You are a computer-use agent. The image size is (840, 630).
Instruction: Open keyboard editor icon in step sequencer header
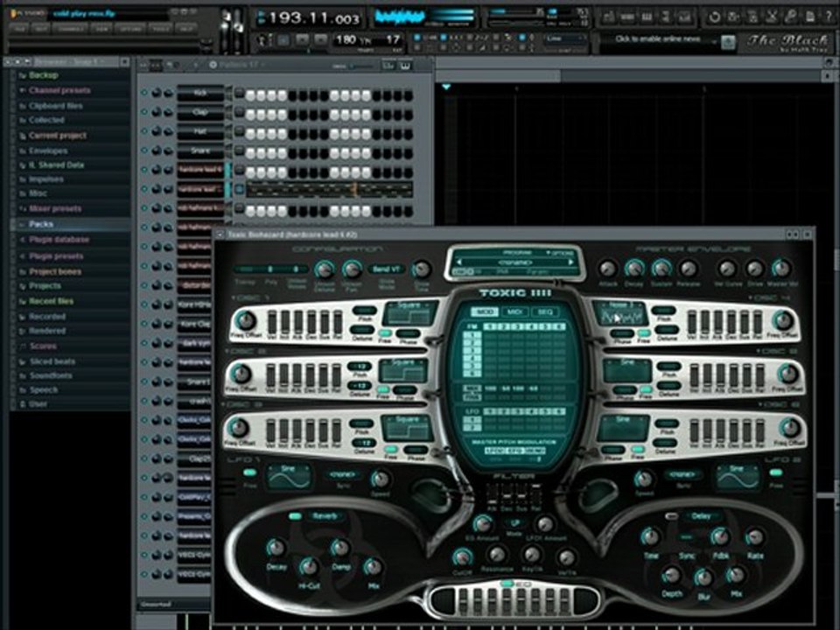click(x=405, y=66)
